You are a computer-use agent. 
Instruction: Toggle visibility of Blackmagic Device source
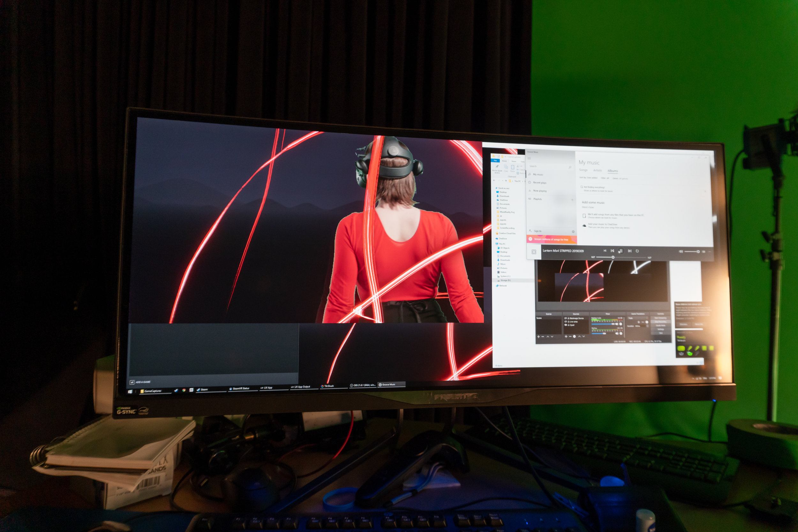pos(566,318)
